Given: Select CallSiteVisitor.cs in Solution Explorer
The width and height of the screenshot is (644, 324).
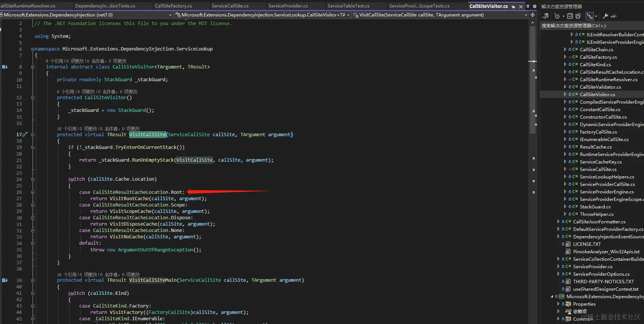Looking at the screenshot, I should (x=597, y=94).
